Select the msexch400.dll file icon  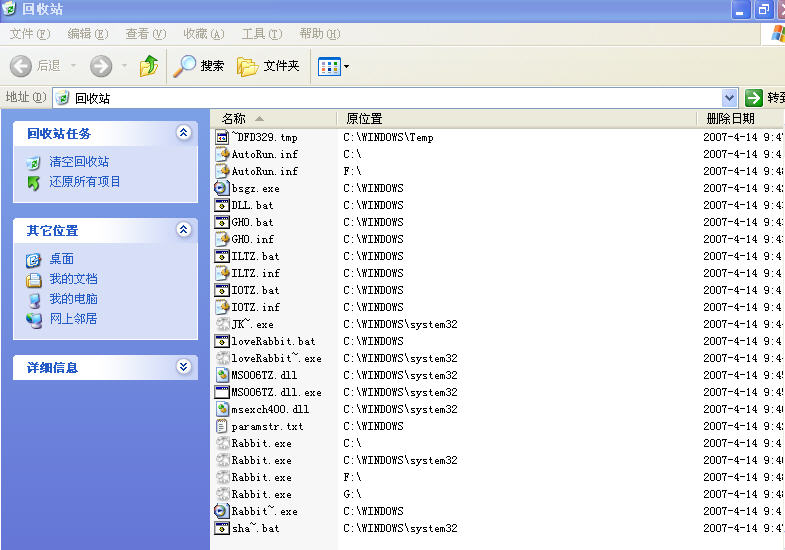[x=223, y=409]
